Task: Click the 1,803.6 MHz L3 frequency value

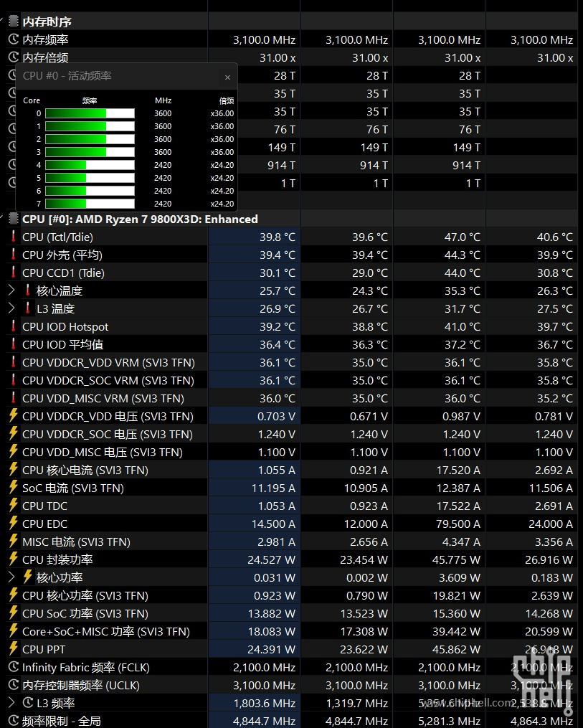Action: click(x=265, y=703)
